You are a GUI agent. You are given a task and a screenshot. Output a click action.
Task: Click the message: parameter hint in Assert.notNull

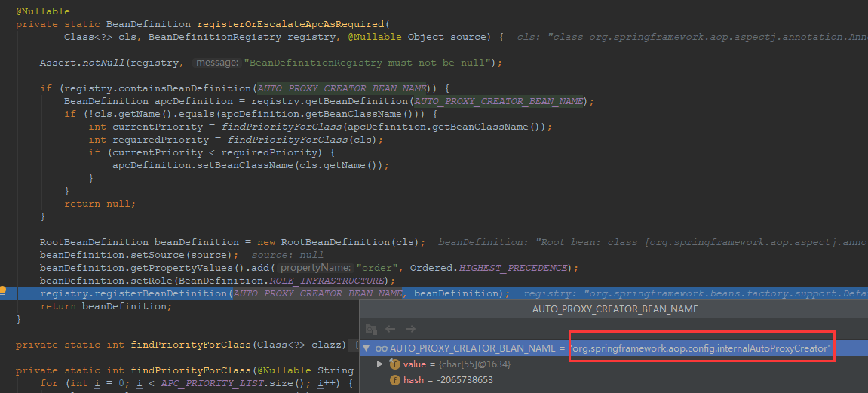coord(216,63)
